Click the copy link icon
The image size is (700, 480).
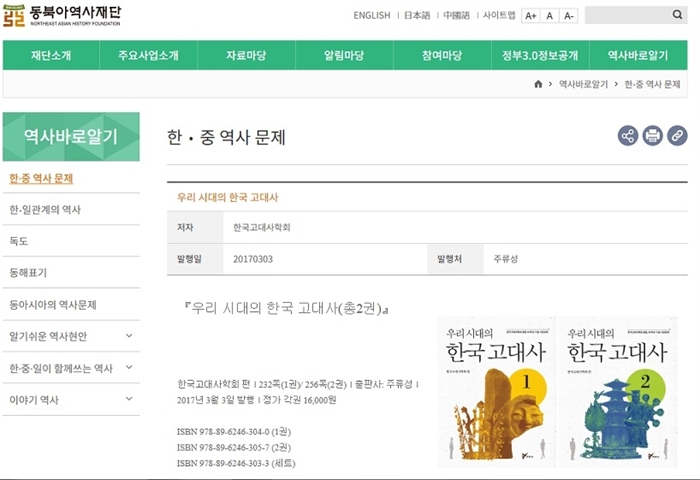click(677, 136)
